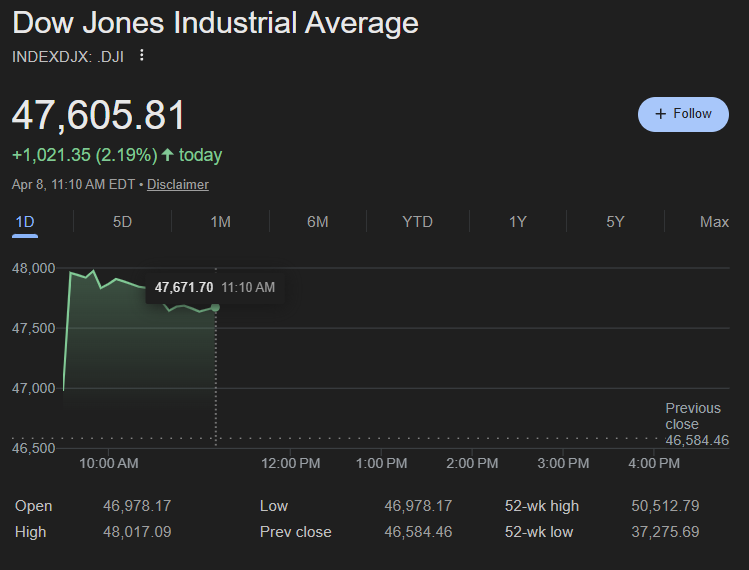Click the 52-wk high value
This screenshot has width=749, height=570.
pyautogui.click(x=664, y=506)
